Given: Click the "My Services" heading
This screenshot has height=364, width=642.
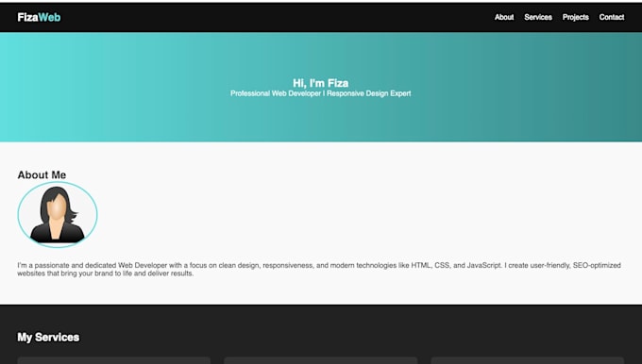Looking at the screenshot, I should [48, 337].
